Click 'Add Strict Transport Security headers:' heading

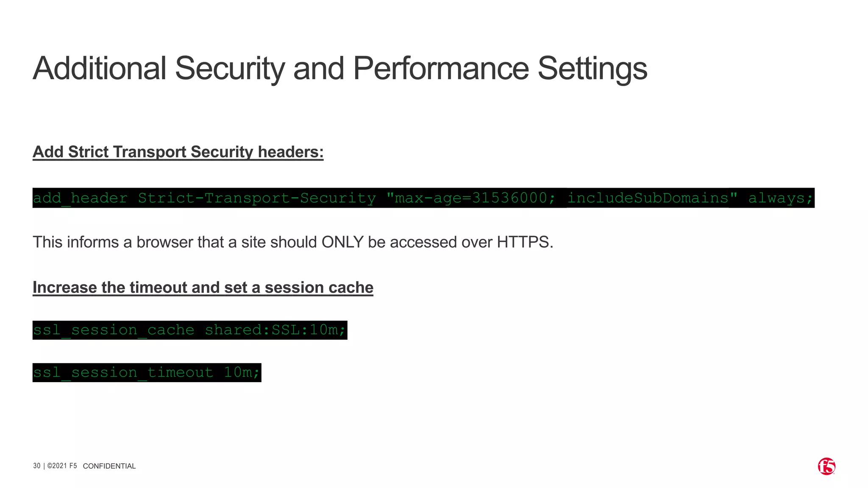tap(178, 152)
